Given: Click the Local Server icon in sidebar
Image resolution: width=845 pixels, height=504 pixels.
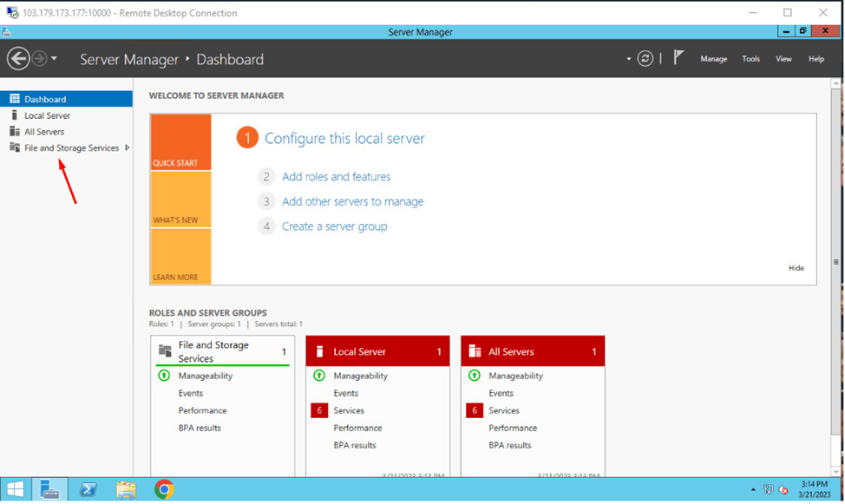Looking at the screenshot, I should tap(15, 115).
